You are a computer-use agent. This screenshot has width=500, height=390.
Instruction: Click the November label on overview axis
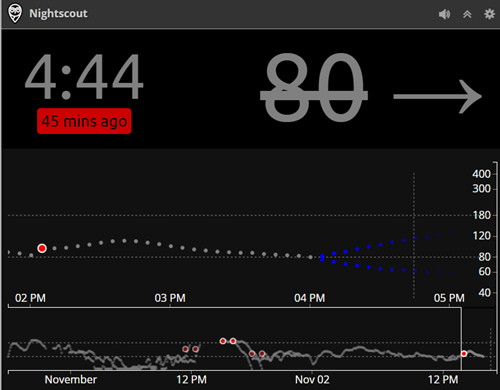[71, 380]
